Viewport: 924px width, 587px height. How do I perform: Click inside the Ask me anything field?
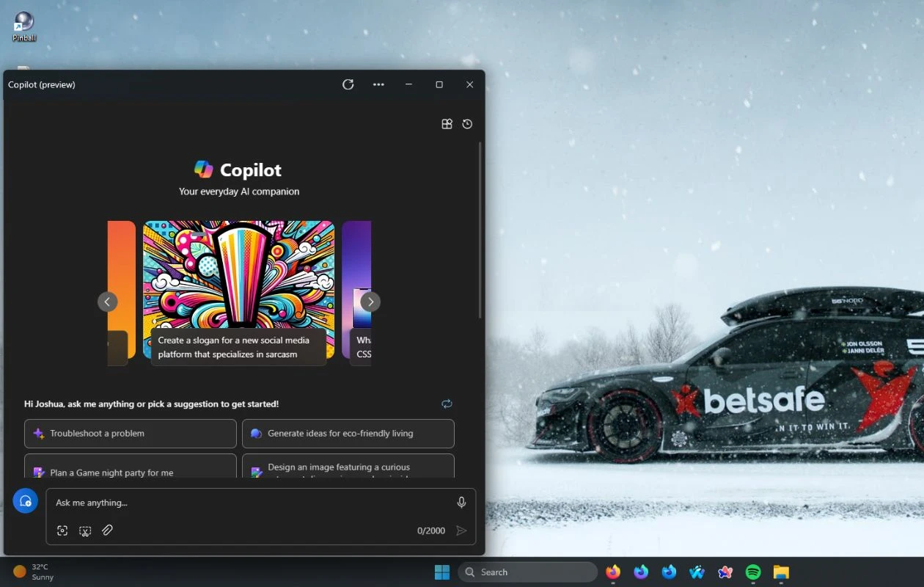click(249, 503)
